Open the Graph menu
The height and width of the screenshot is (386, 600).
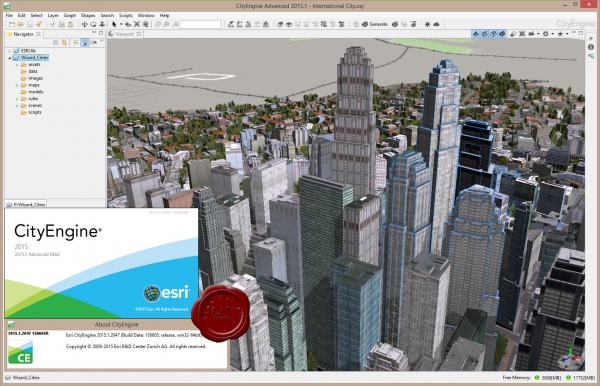pyautogui.click(x=70, y=15)
